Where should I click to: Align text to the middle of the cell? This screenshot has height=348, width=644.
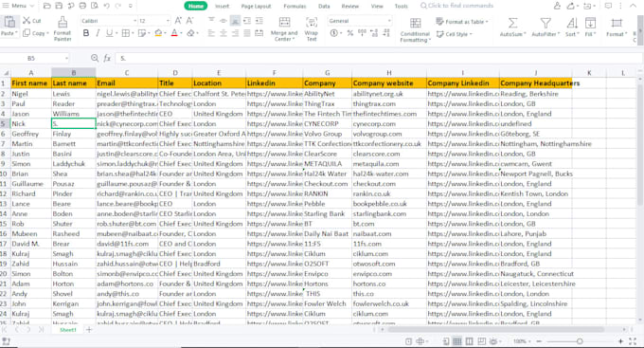[x=223, y=21]
